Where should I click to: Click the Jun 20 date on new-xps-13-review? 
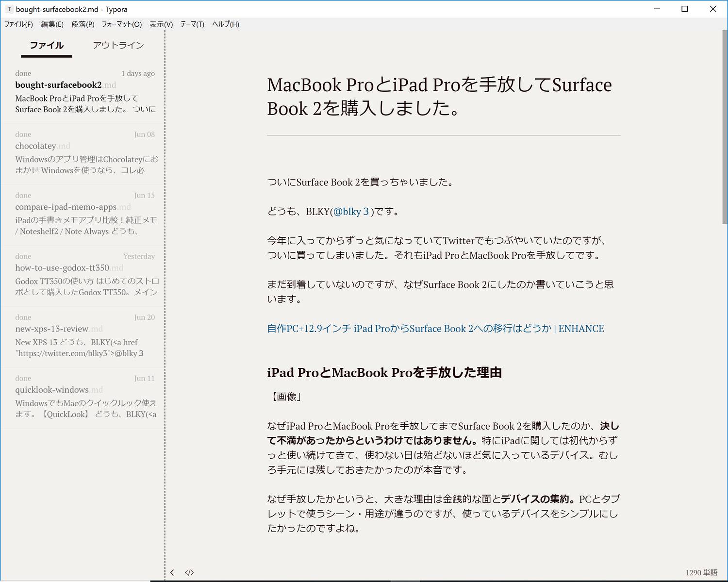(x=145, y=317)
